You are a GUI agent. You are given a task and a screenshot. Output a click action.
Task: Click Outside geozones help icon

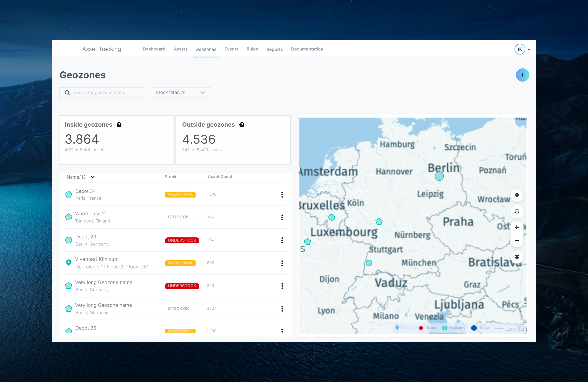tap(242, 125)
